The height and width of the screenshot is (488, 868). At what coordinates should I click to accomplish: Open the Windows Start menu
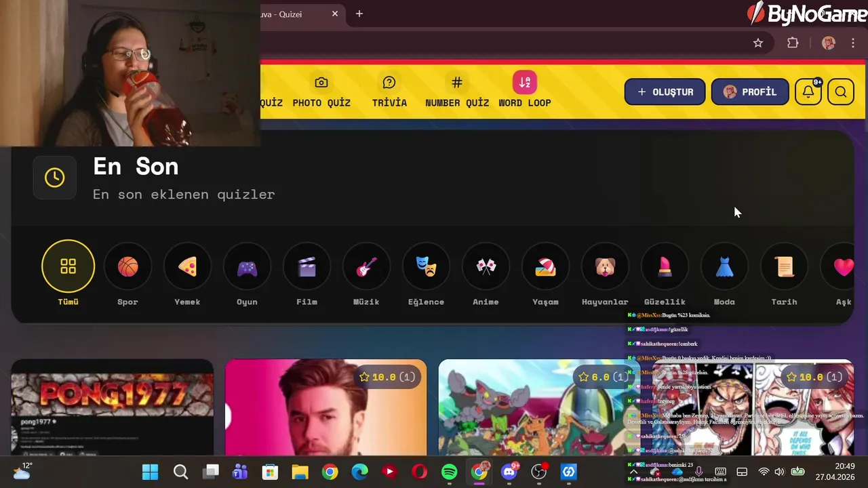150,472
